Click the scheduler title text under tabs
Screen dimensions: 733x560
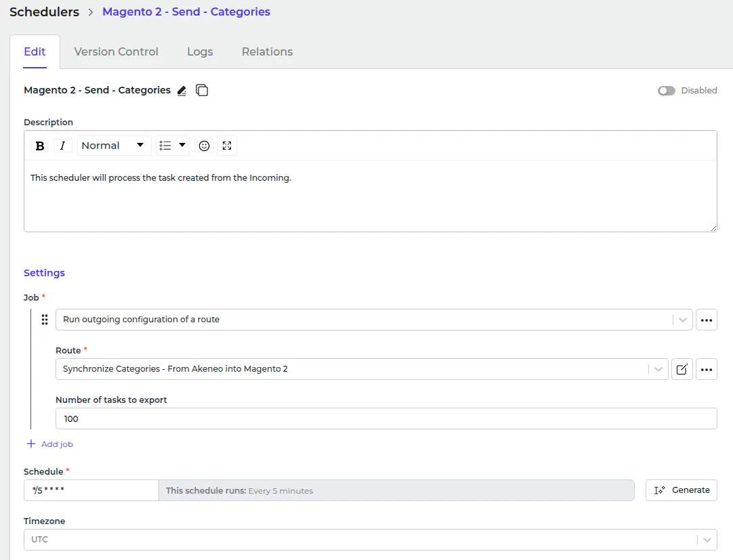[98, 90]
